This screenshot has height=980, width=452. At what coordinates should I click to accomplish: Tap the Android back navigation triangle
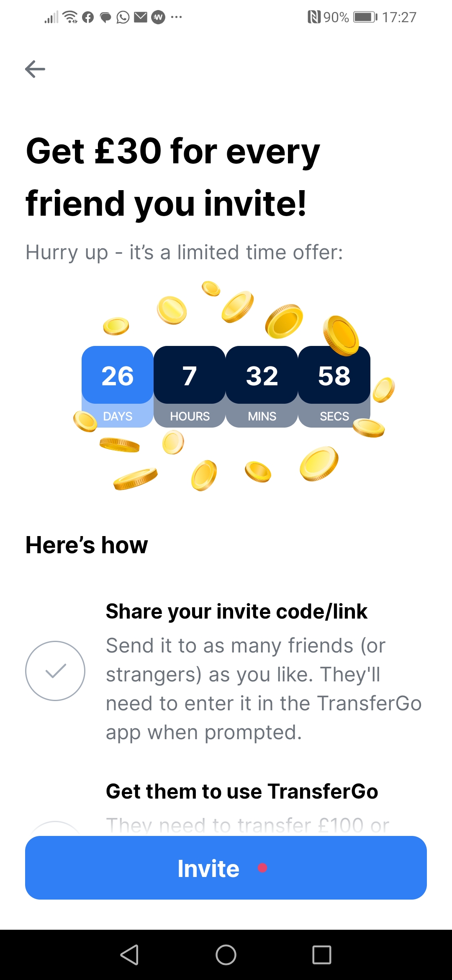click(x=129, y=954)
